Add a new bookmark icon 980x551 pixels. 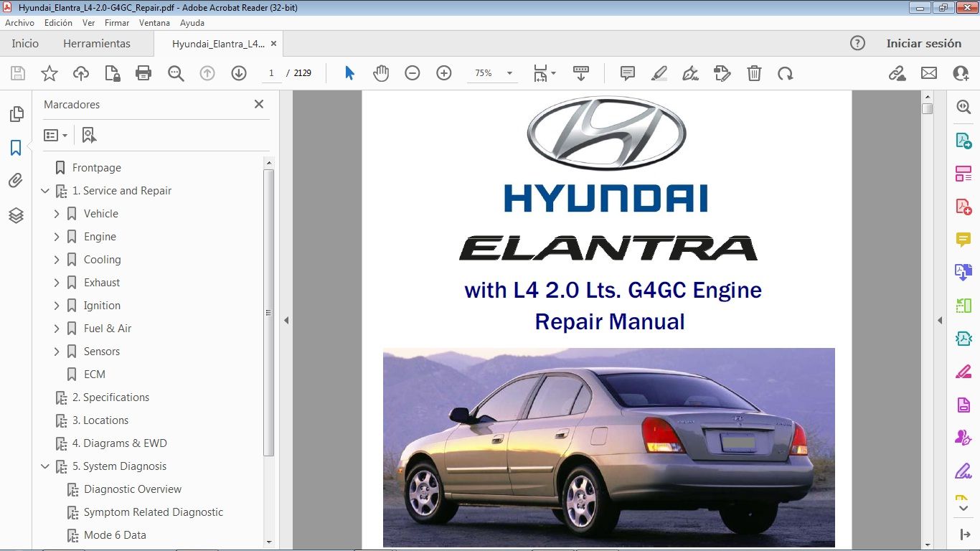coord(89,135)
